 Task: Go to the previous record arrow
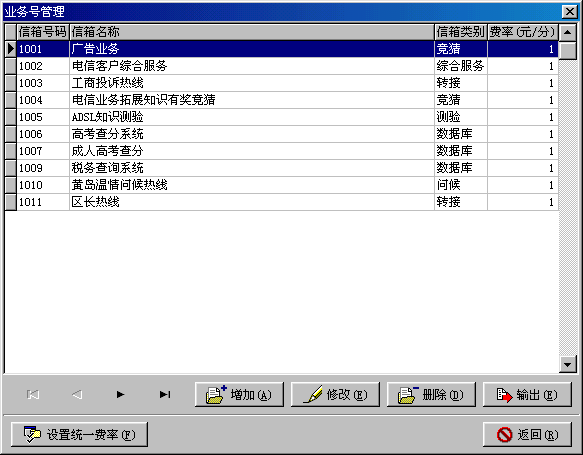(77, 394)
